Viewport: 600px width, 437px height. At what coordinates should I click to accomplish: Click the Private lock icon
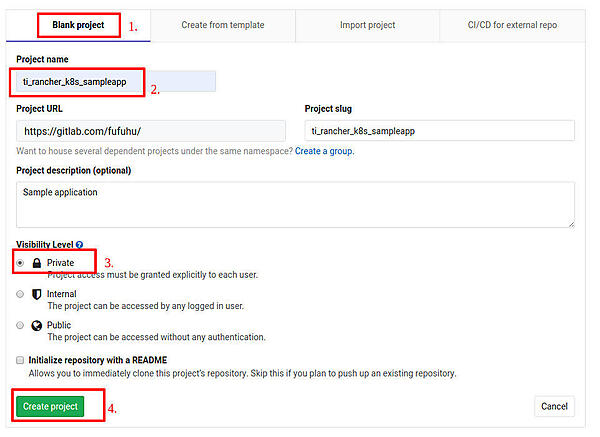[37, 263]
